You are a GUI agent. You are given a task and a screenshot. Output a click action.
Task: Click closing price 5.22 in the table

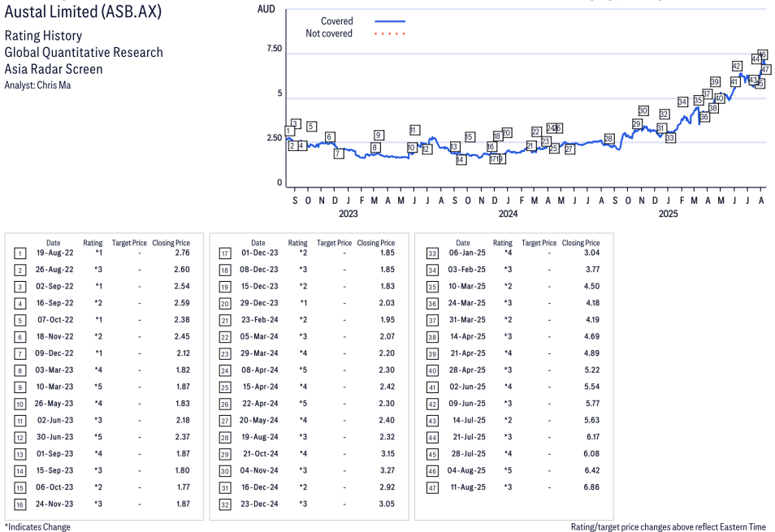(592, 370)
